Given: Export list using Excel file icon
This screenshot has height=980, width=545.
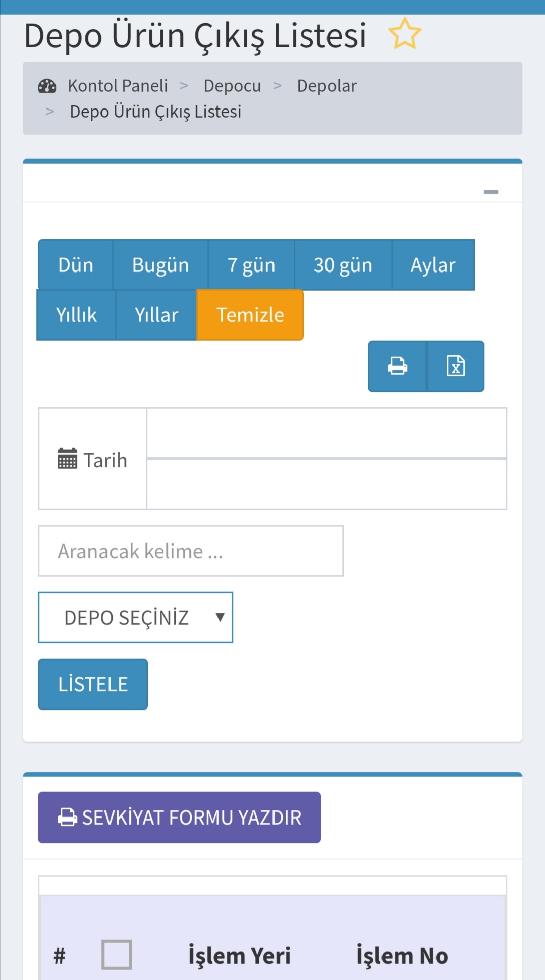Looking at the screenshot, I should pyautogui.click(x=456, y=366).
